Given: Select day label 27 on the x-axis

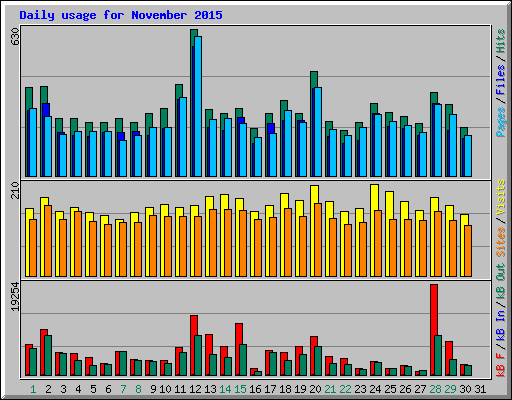Looking at the screenshot, I should tap(420, 389).
